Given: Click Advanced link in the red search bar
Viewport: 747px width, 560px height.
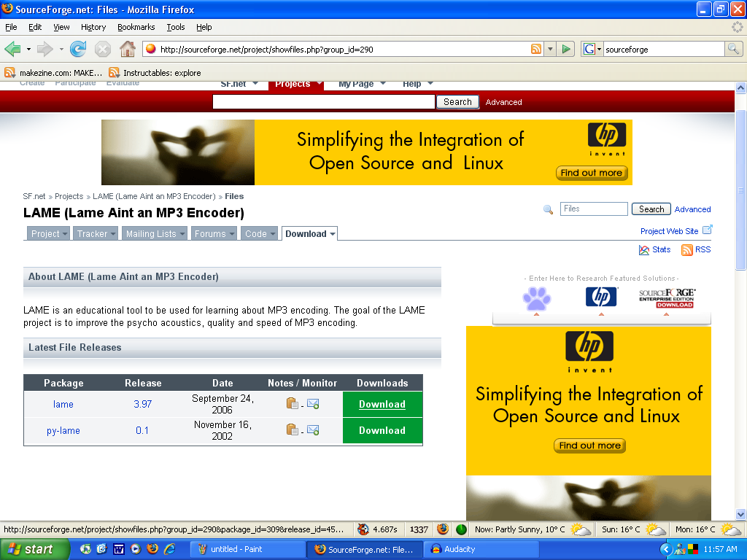Looking at the screenshot, I should tap(503, 102).
